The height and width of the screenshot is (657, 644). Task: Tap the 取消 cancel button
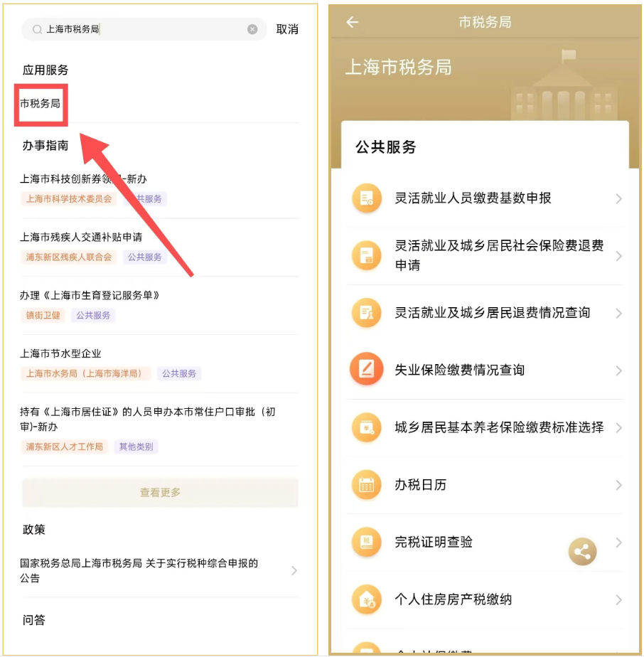[287, 29]
